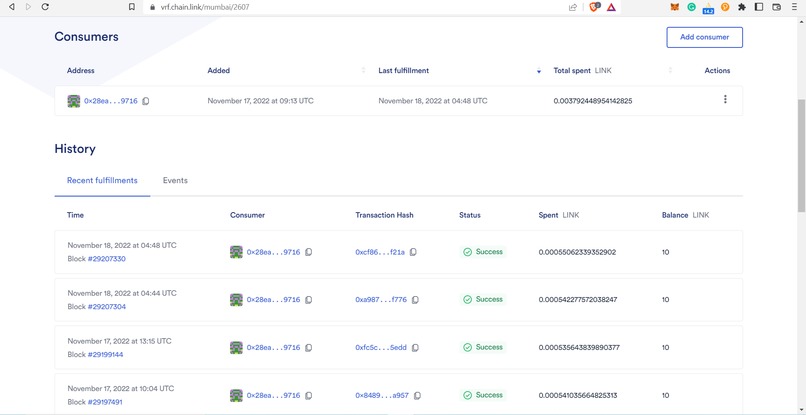Open consumer link in the 04:48 UTC fulfillment row
806x415 pixels.
(x=273, y=252)
